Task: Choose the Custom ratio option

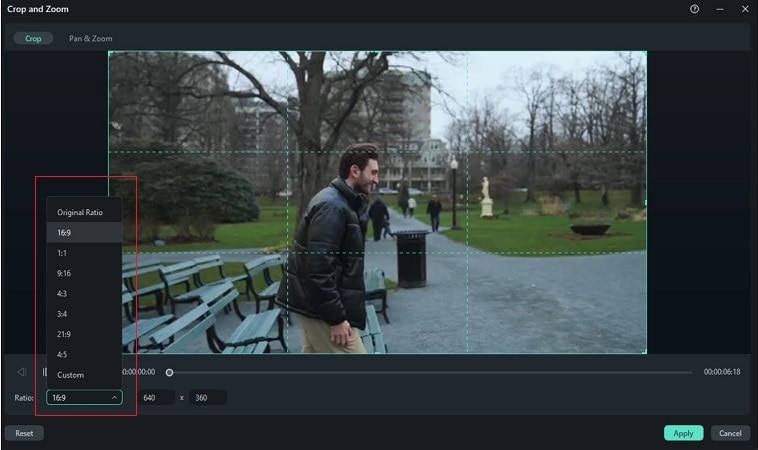Action: pyautogui.click(x=84, y=375)
